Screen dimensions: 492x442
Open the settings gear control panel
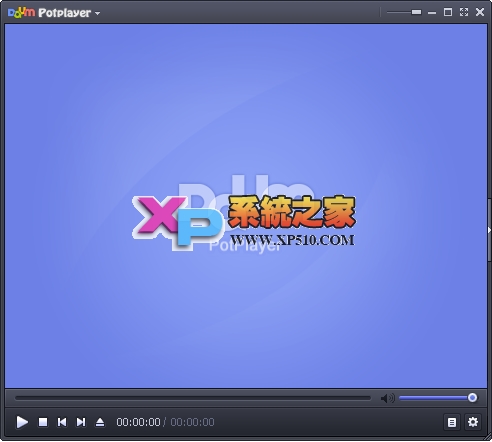coord(473,422)
